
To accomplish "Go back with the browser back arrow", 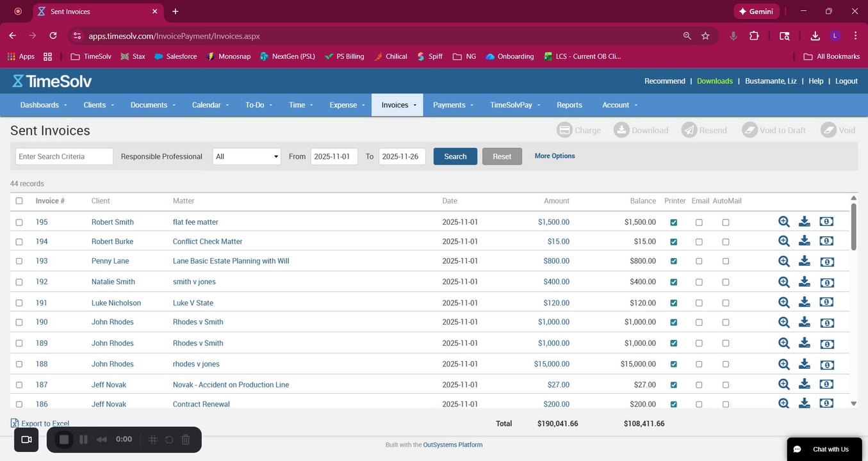I will (13, 36).
